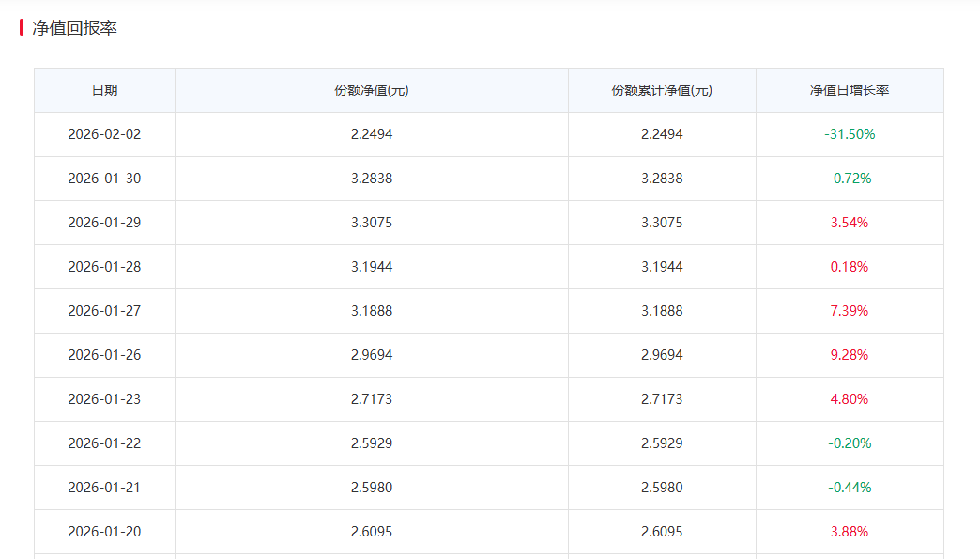Select the -31.50% growth rate value

pos(850,134)
